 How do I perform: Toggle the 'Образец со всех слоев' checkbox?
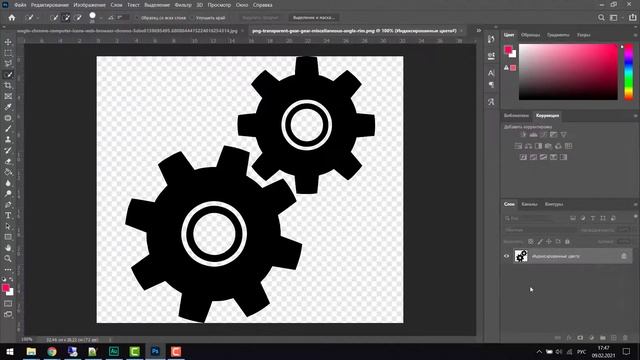[x=137, y=18]
